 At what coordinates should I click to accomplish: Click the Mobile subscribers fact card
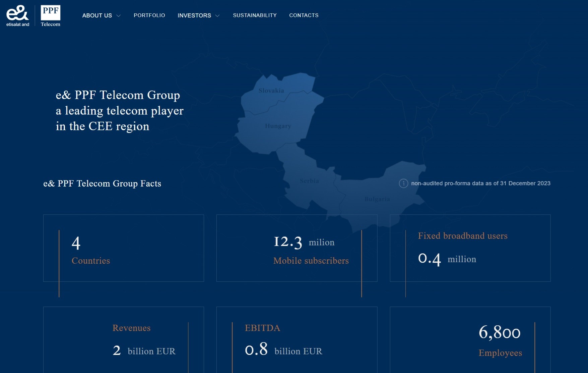(297, 248)
